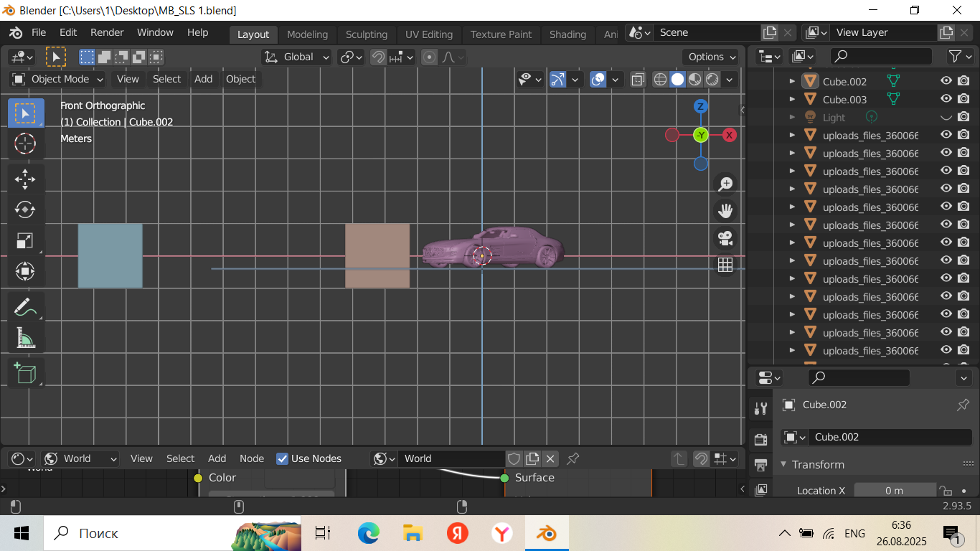
Task: Open the Object Mode dropdown
Action: point(59,79)
